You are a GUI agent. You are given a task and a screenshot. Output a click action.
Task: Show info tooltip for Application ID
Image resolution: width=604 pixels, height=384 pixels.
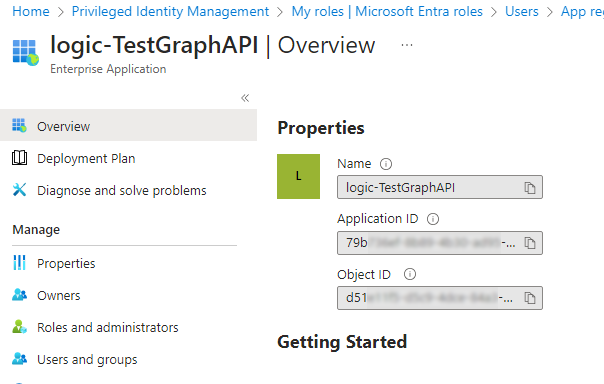(433, 219)
